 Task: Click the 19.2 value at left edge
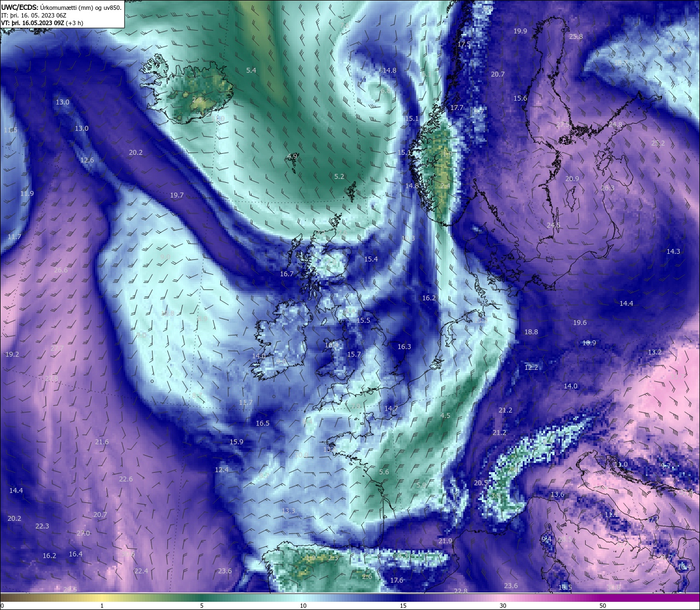(12, 355)
